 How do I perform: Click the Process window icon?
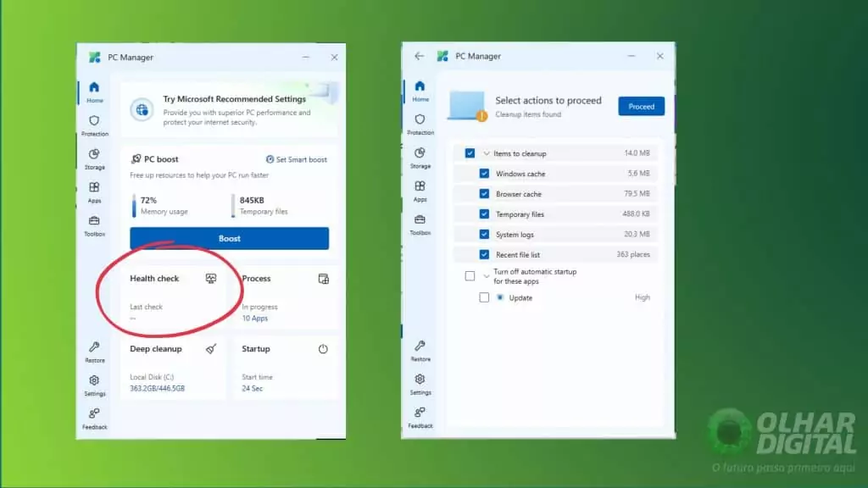323,279
